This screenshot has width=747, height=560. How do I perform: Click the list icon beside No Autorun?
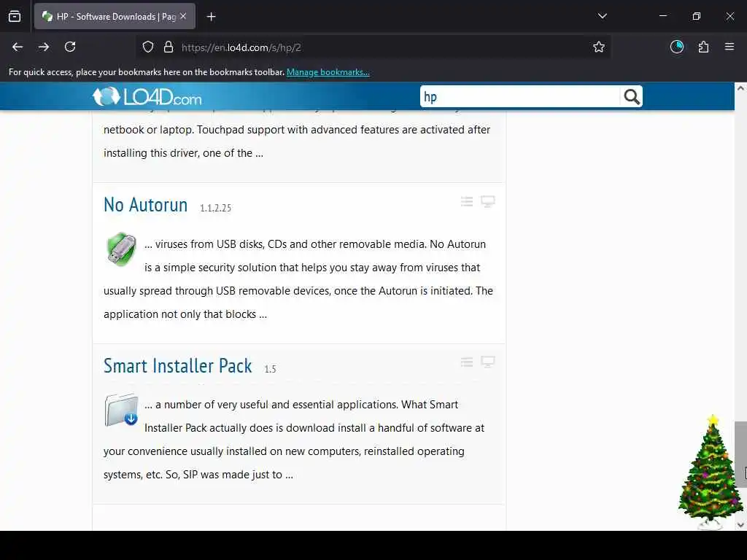click(467, 201)
